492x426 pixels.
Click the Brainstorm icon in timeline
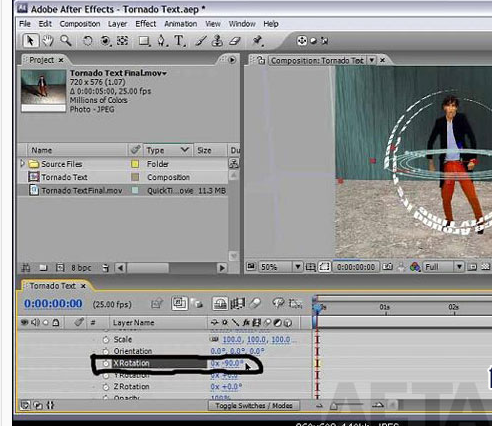(x=278, y=303)
